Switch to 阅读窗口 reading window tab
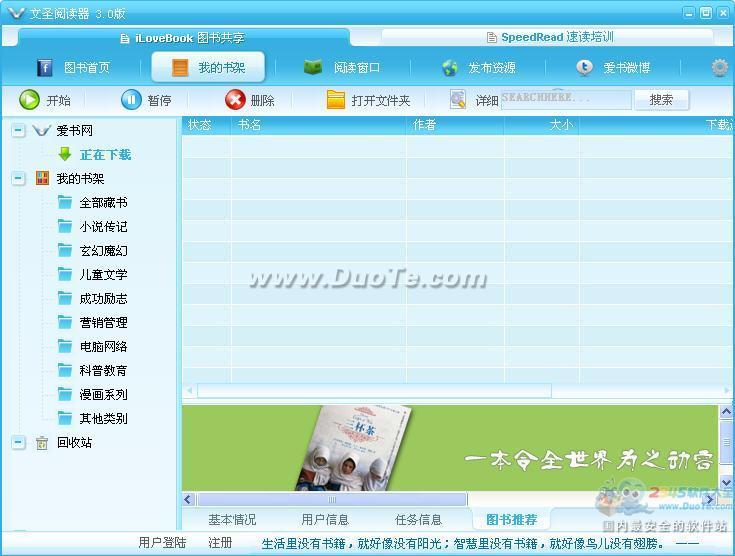735x556 pixels. coord(343,68)
